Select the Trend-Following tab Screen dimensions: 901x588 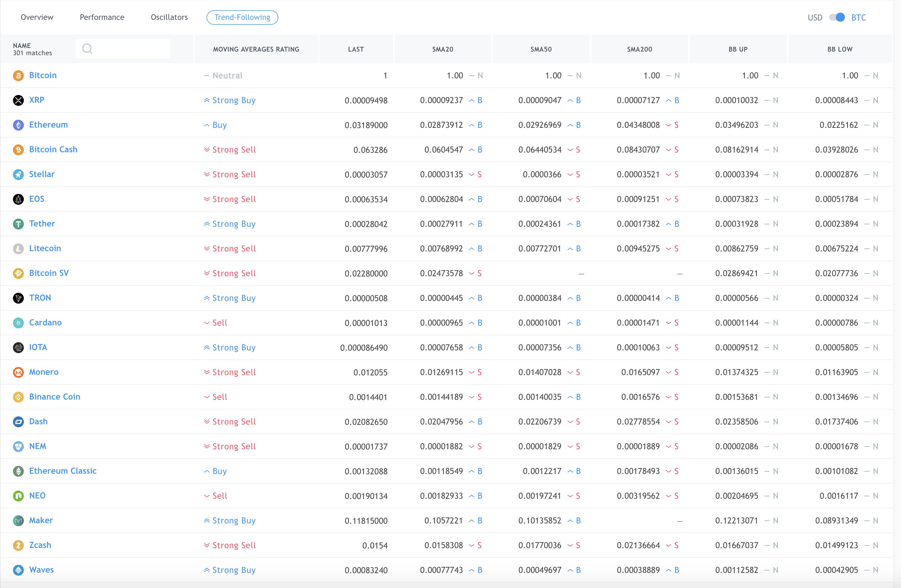[x=242, y=17]
